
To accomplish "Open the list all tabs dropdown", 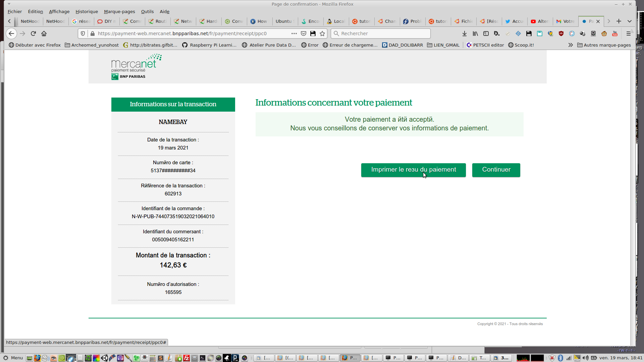I will 630,21.
